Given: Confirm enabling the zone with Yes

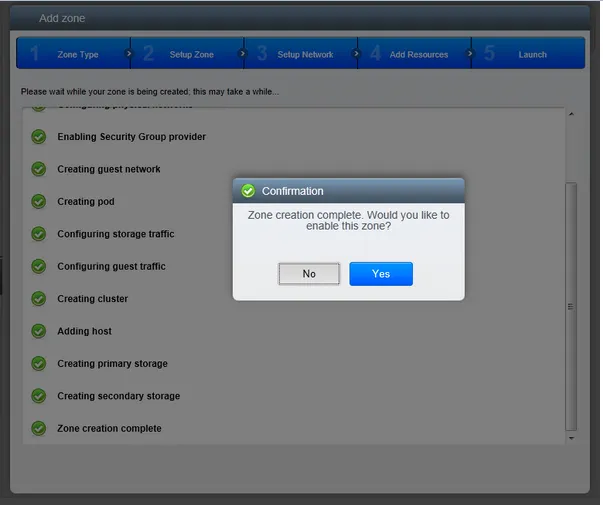Looking at the screenshot, I should tap(381, 274).
